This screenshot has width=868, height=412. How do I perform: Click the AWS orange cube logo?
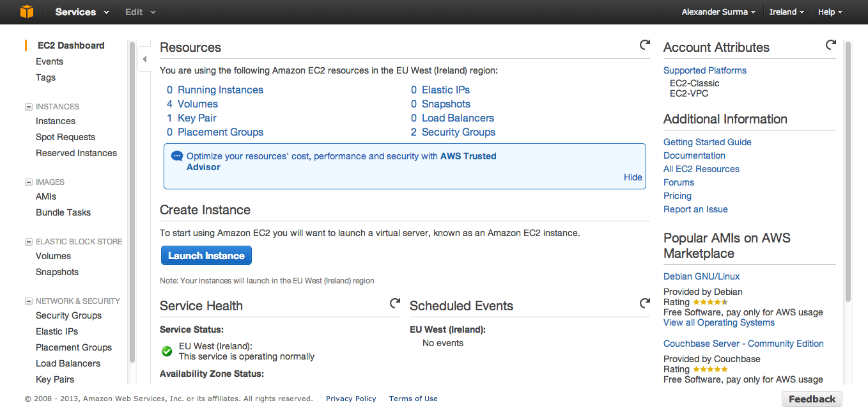pos(26,12)
